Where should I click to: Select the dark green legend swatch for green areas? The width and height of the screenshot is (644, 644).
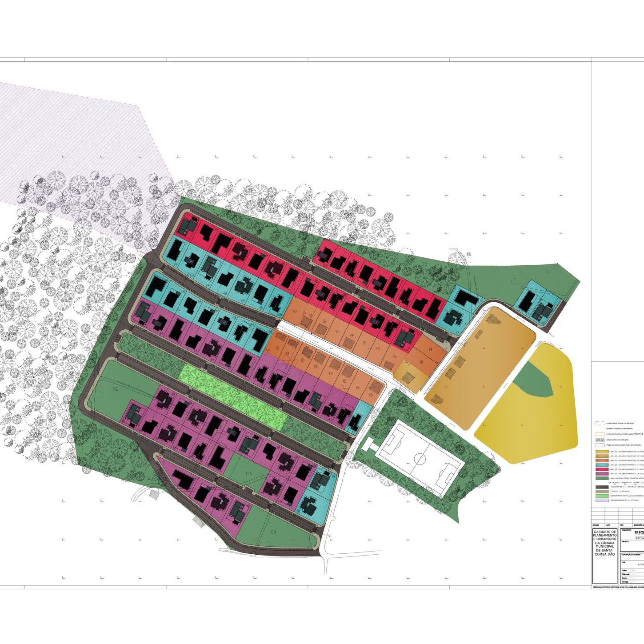point(602,478)
